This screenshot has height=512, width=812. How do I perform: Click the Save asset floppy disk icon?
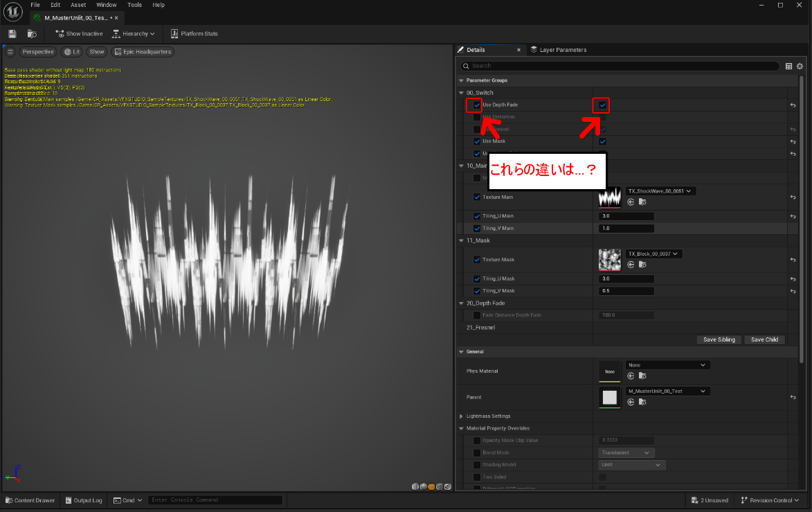[x=12, y=33]
